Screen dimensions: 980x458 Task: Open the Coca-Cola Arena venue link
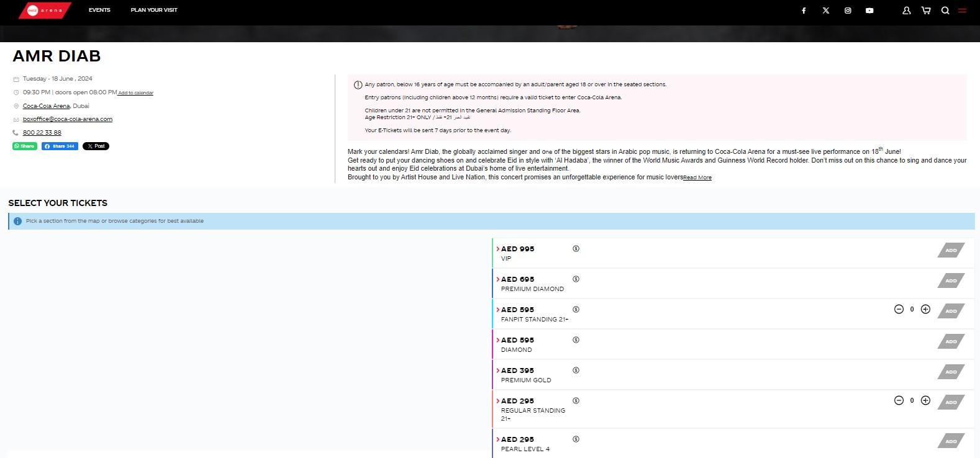click(x=46, y=106)
